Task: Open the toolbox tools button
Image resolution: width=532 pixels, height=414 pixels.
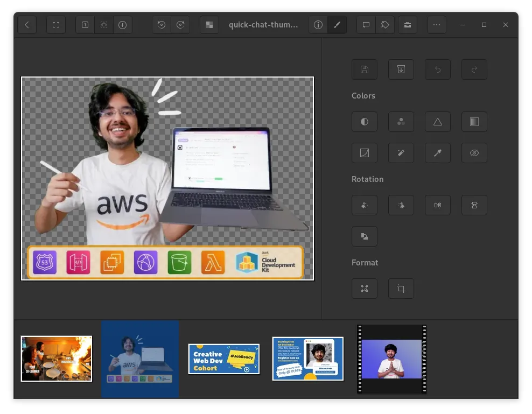Action: click(408, 25)
